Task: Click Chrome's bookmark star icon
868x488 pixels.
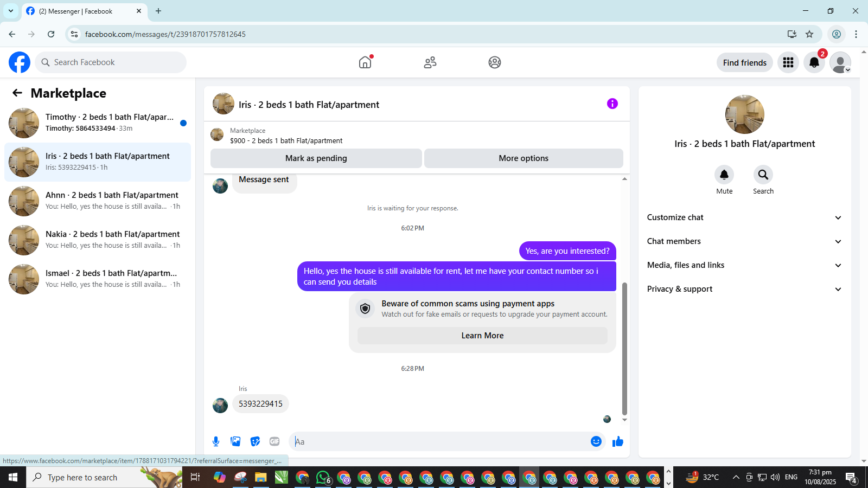Action: click(809, 34)
